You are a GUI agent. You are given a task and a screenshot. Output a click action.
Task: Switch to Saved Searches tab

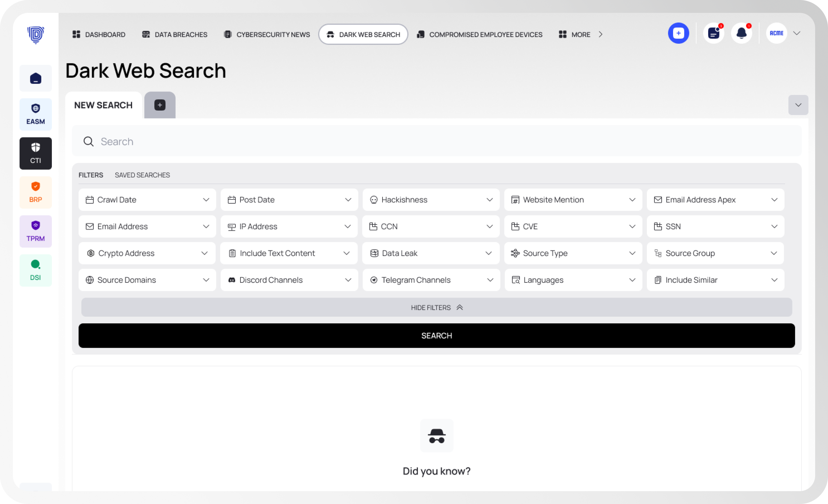[142, 175]
